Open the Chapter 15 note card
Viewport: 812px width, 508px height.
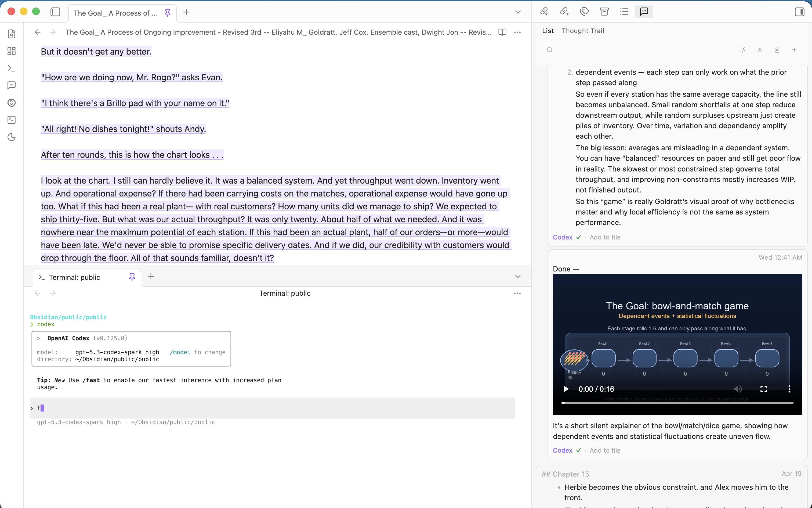tap(671, 486)
